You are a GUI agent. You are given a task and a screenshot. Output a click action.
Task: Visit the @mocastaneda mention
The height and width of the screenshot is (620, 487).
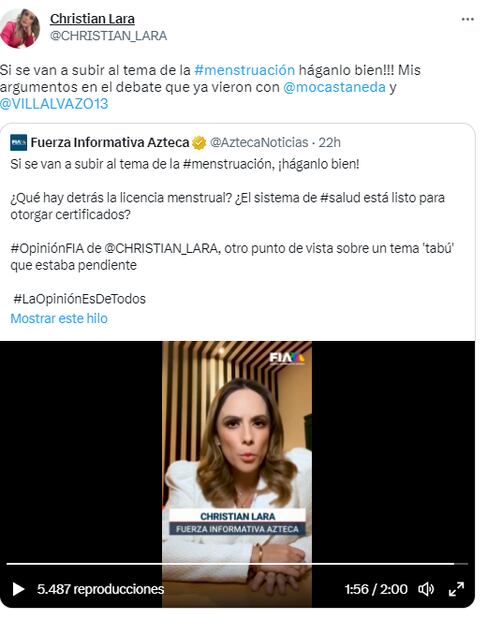coord(334,87)
